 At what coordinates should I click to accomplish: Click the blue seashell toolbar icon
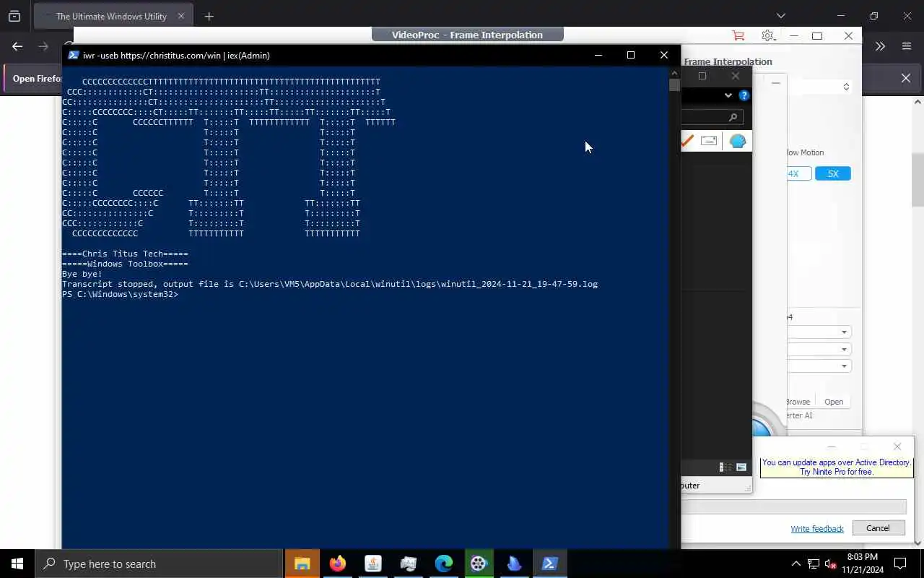click(738, 141)
